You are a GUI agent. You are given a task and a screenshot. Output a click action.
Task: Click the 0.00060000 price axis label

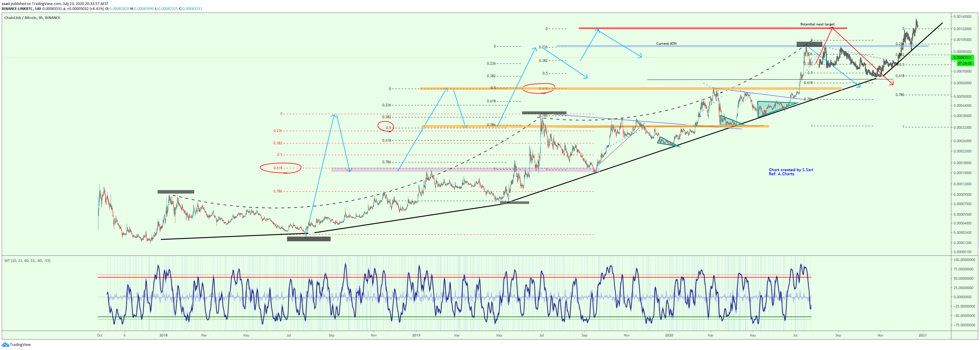click(x=962, y=83)
